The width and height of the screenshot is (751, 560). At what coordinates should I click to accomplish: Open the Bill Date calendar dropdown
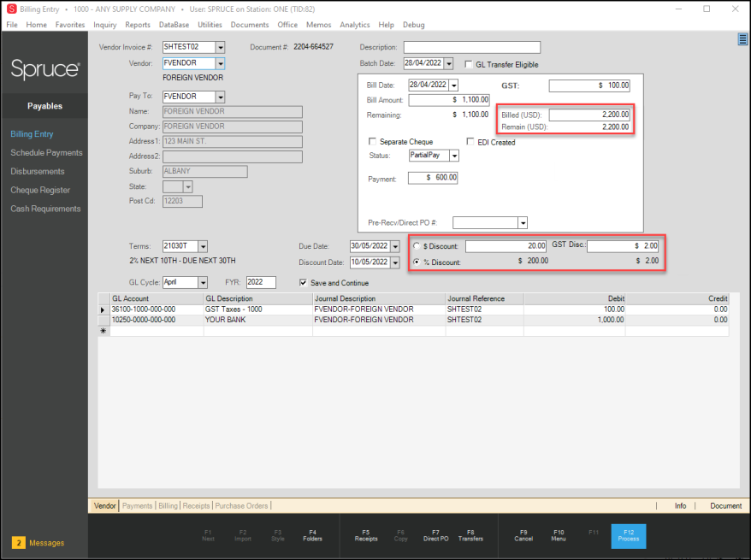pos(453,85)
